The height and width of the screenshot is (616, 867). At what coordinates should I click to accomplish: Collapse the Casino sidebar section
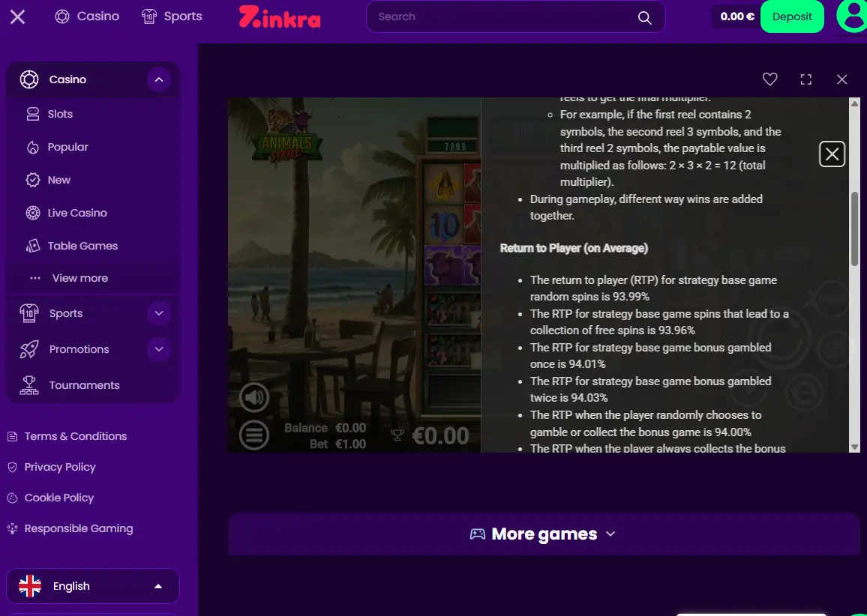pyautogui.click(x=159, y=79)
